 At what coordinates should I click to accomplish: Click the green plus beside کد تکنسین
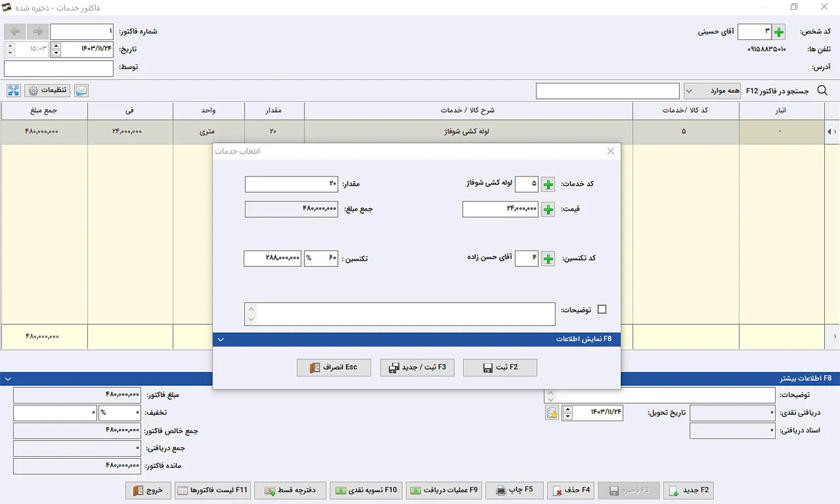(548, 259)
